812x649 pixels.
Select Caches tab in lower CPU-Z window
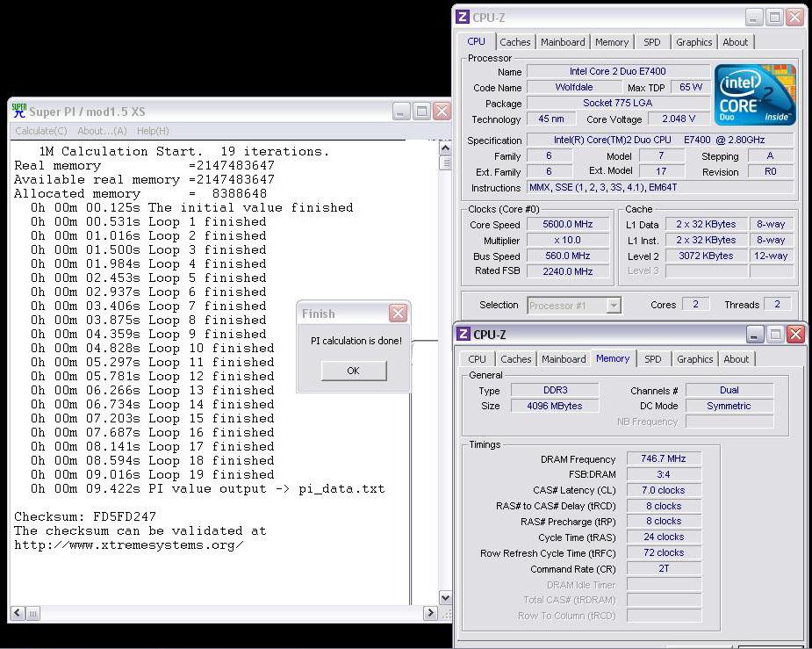[516, 359]
